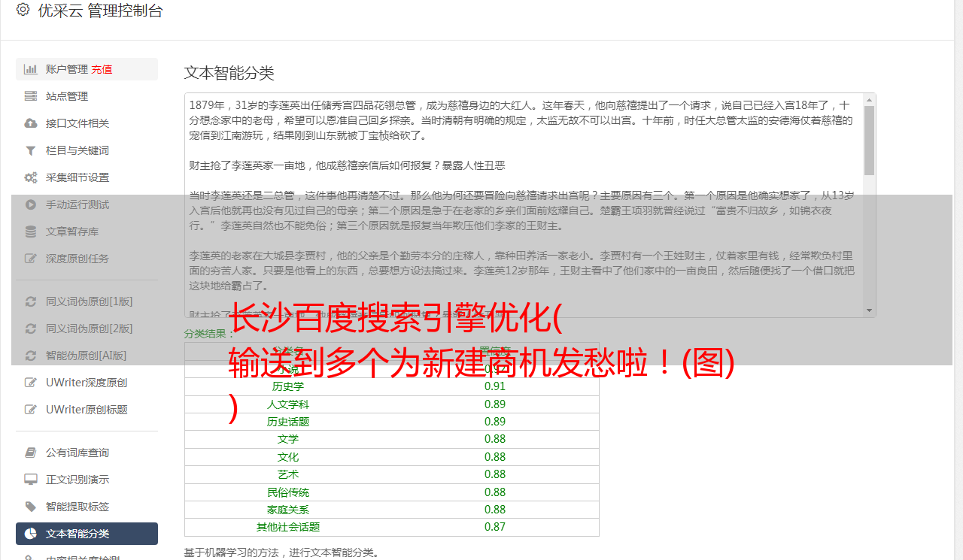963x560 pixels.
Task: Click the text area scrollbar up arrow
Action: pos(870,100)
